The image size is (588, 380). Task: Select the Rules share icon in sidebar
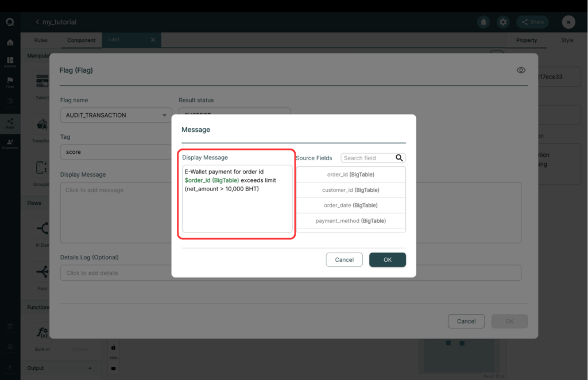point(10,123)
